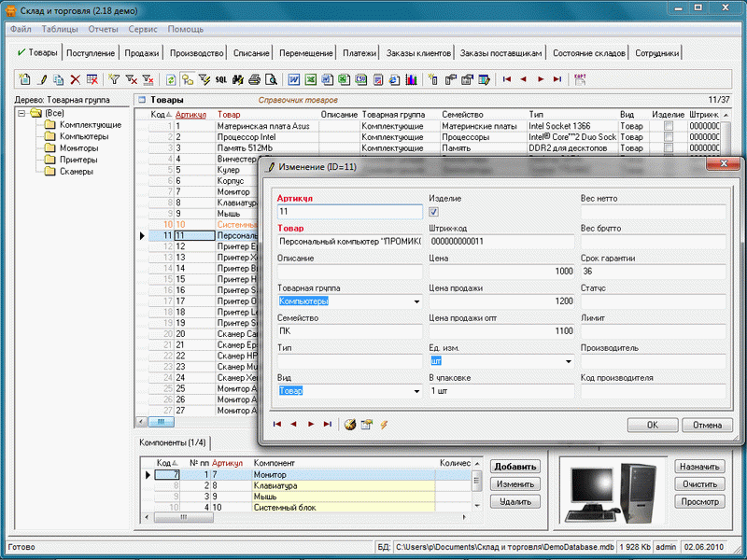The image size is (747, 560).
Task: Click the red X delete record icon
Action: tap(75, 79)
